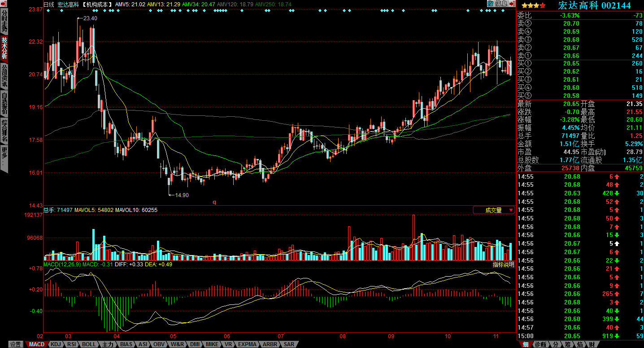Open the 公司资讯 side tab
This screenshot has height=348, width=644.
tap(4, 76)
